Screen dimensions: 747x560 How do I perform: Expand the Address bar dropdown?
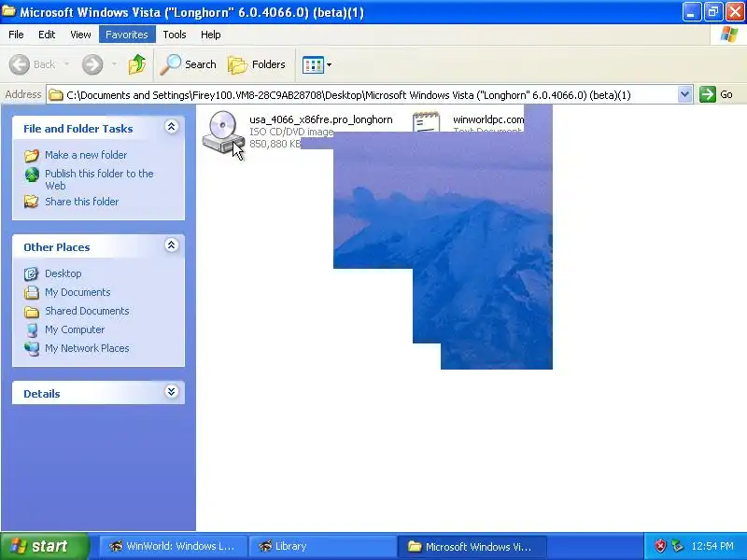684,94
